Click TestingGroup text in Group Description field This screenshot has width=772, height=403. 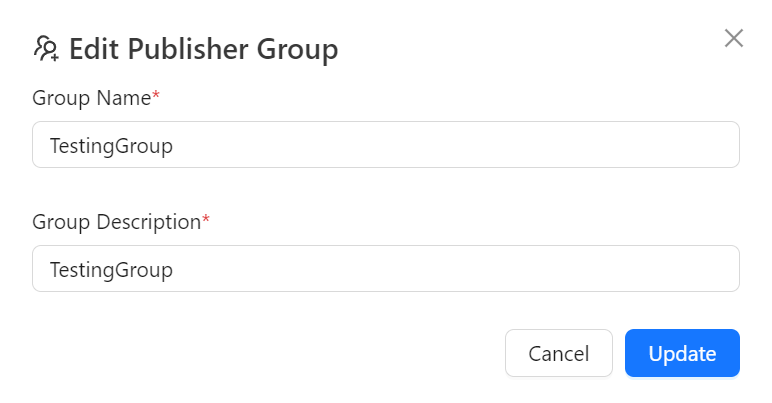(111, 270)
